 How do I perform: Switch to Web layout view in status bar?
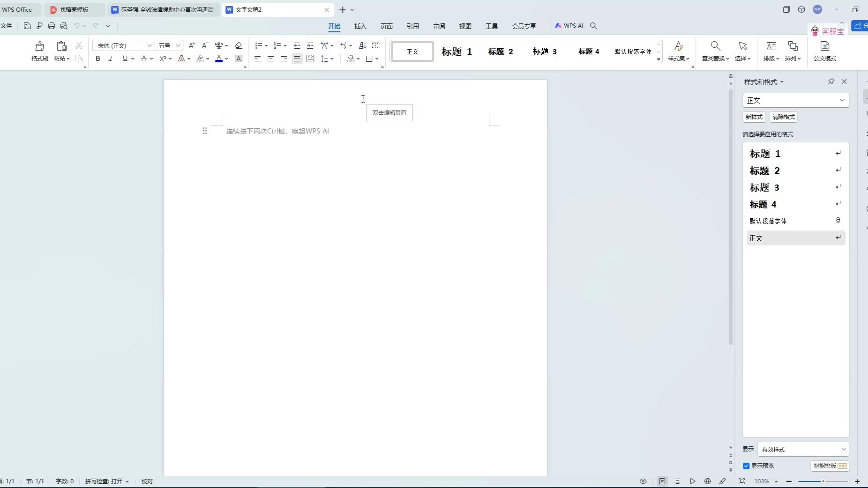(708, 481)
